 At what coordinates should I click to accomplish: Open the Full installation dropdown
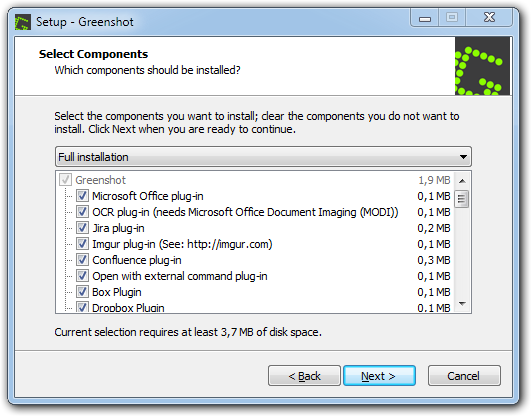tap(263, 157)
